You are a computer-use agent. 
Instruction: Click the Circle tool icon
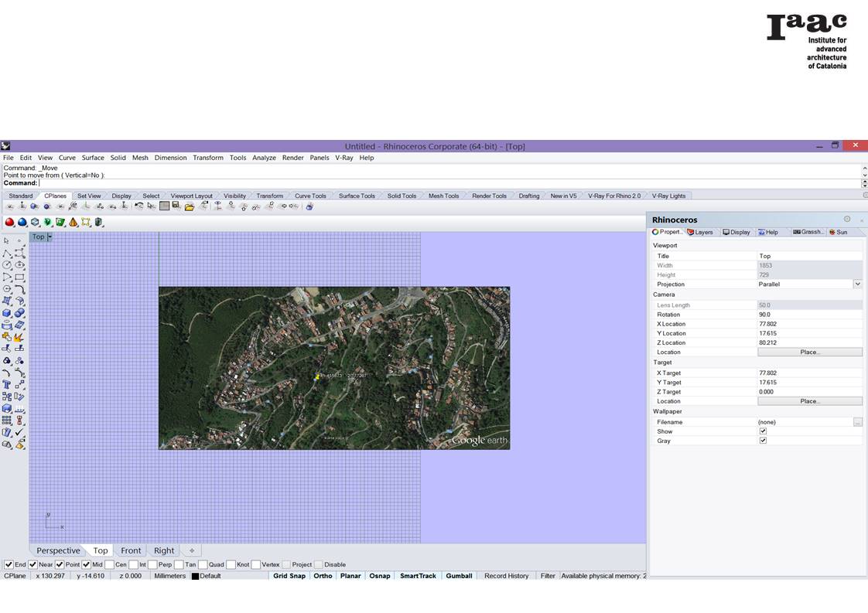point(7,265)
